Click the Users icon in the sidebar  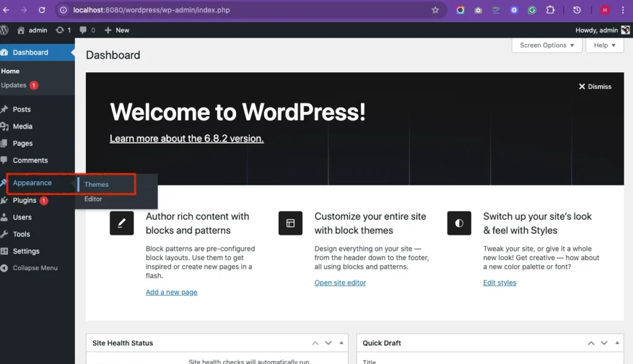click(x=6, y=217)
